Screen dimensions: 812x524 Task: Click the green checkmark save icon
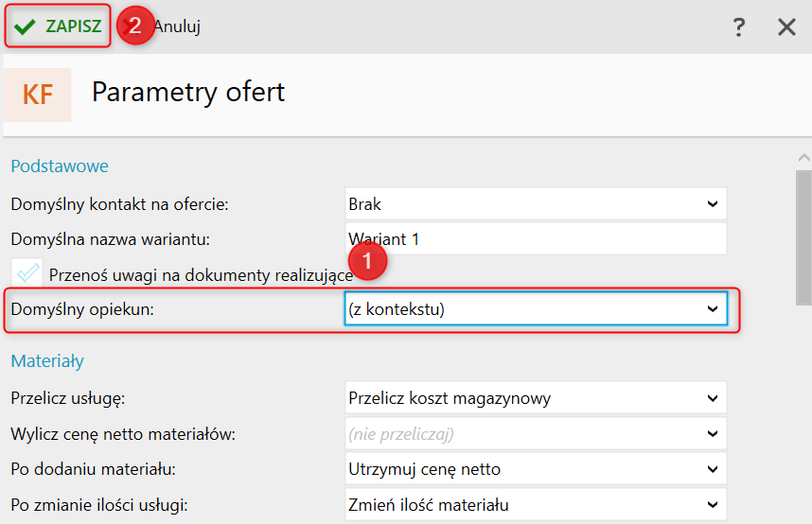click(26, 26)
